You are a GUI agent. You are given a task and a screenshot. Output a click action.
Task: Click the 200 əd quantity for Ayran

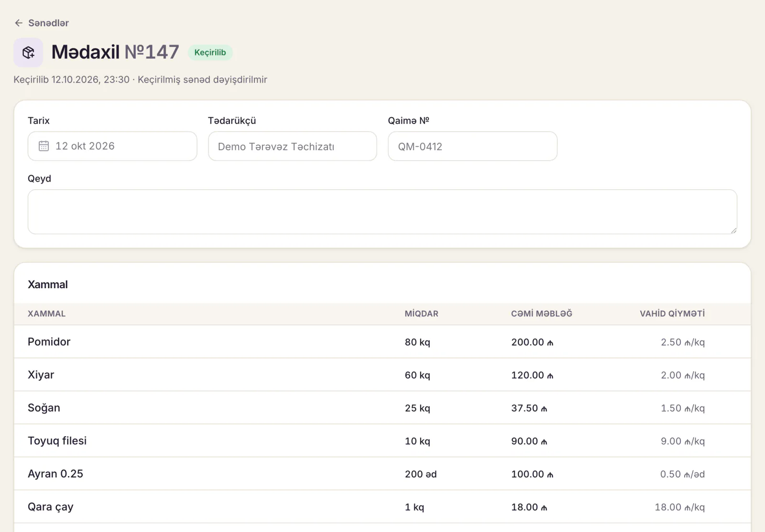(x=421, y=474)
